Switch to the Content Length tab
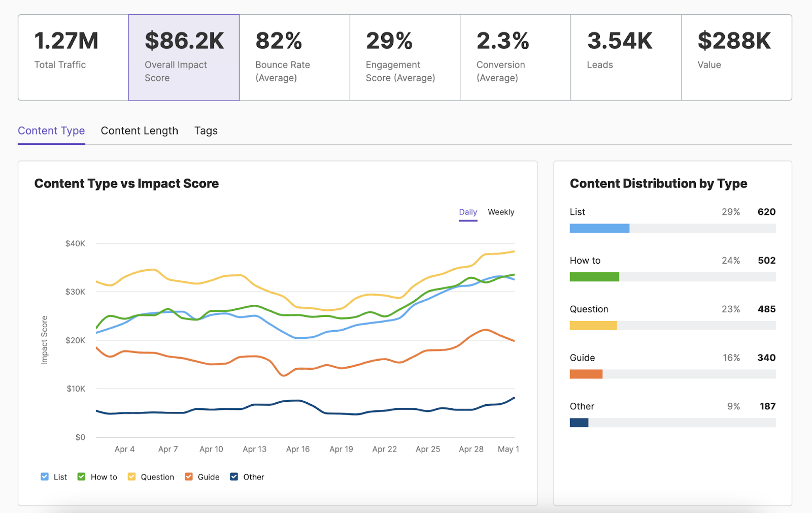Image resolution: width=812 pixels, height=513 pixels. click(x=139, y=131)
